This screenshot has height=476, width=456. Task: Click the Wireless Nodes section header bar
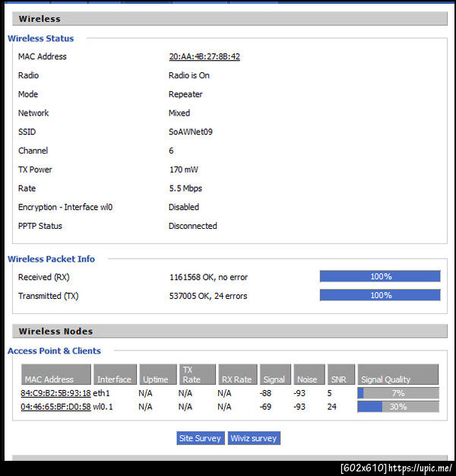tap(230, 332)
